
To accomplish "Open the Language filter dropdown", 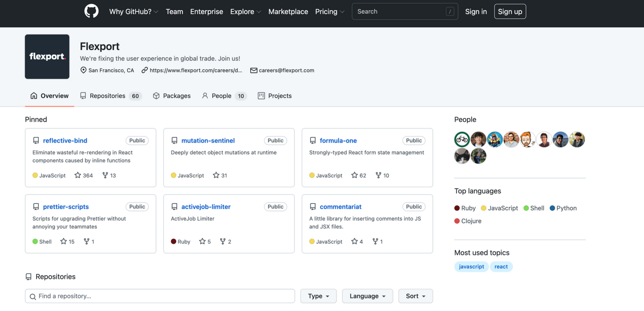I will coord(367,296).
